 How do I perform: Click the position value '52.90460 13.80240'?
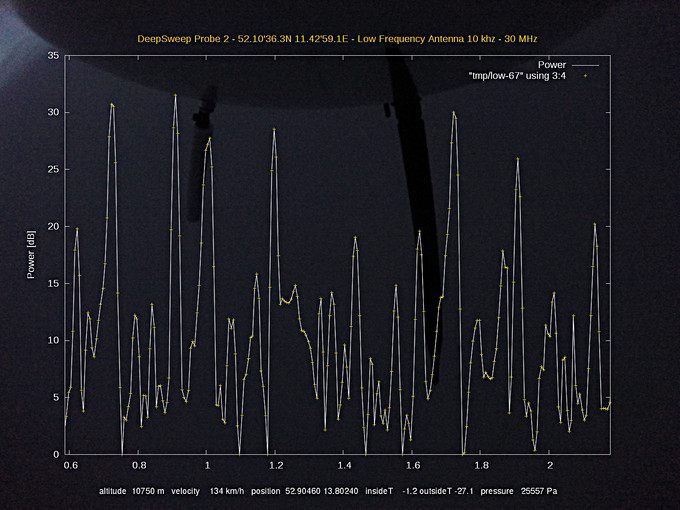click(x=321, y=491)
